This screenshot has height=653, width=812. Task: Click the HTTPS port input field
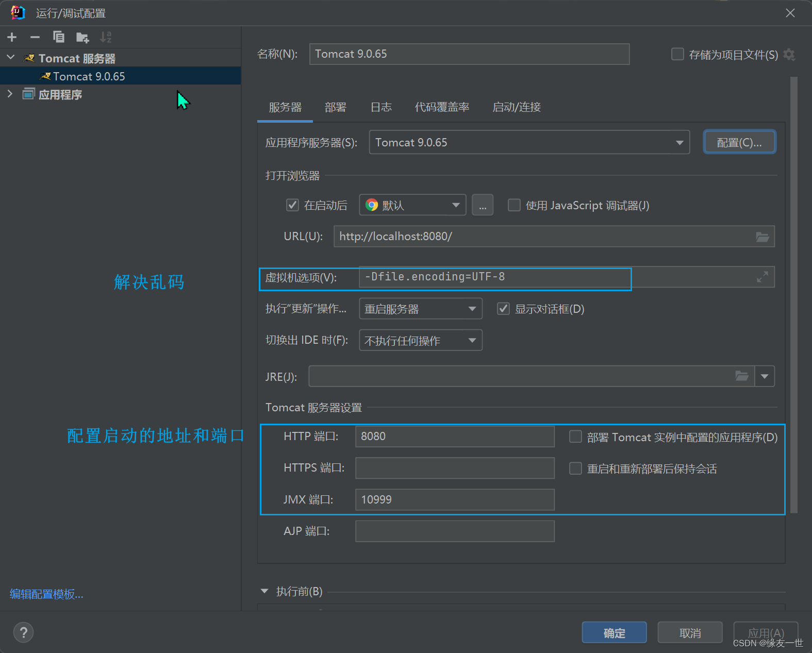pyautogui.click(x=455, y=468)
